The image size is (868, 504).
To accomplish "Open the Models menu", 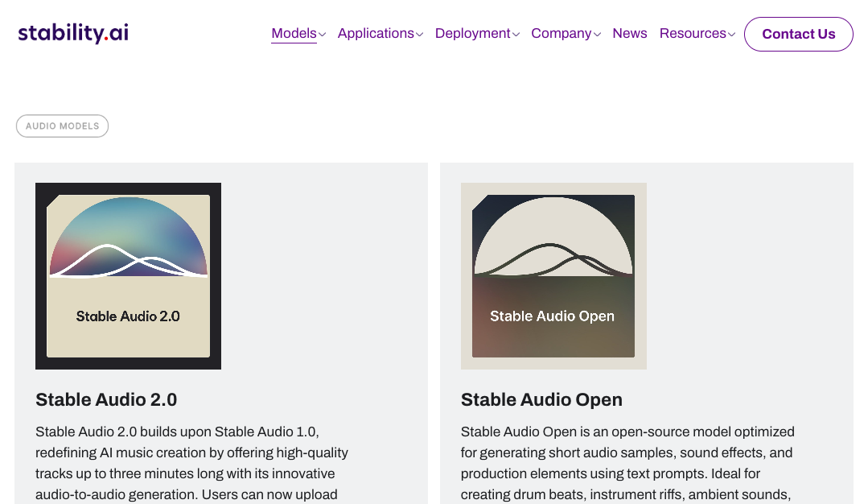I will coord(294,33).
